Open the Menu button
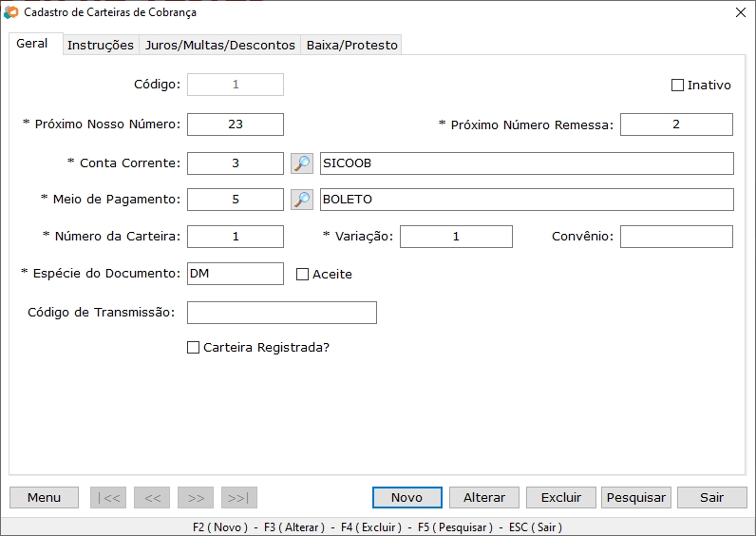The height and width of the screenshot is (536, 756). [x=45, y=498]
